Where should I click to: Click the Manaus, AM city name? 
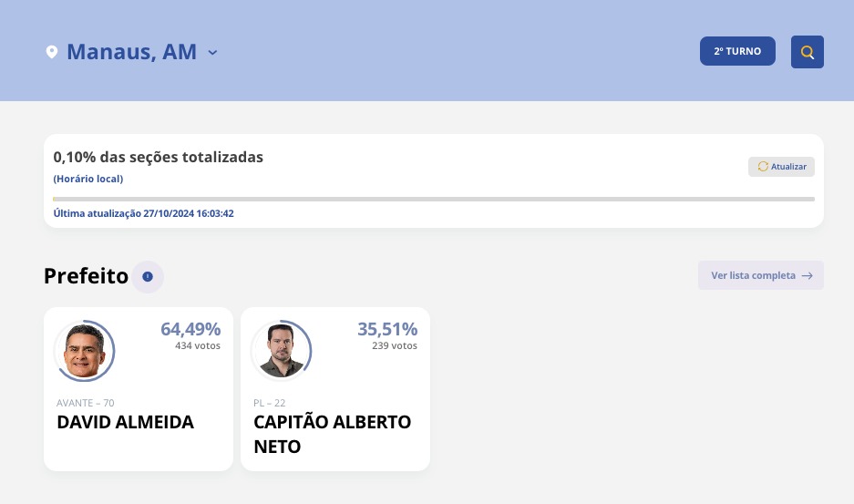(x=131, y=52)
